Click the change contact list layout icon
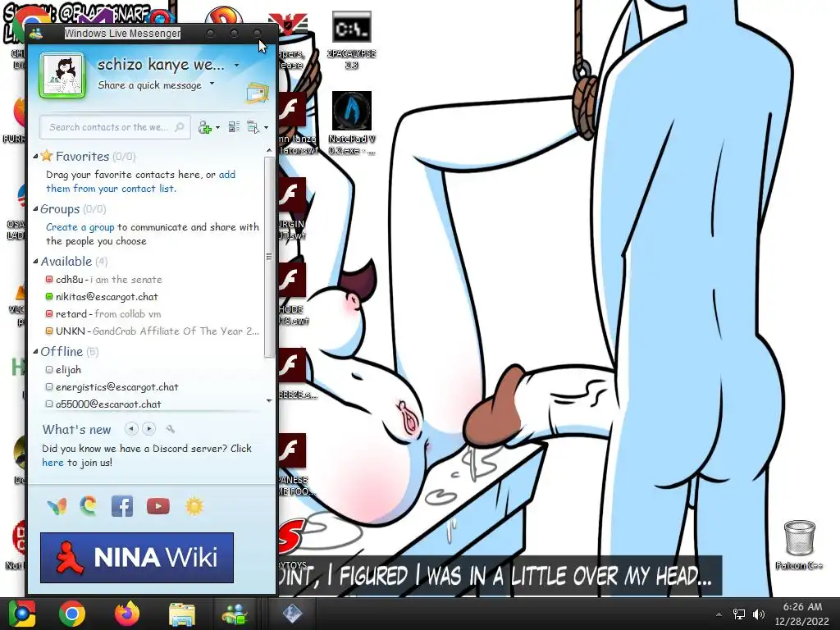The width and height of the screenshot is (840, 630). (234, 127)
